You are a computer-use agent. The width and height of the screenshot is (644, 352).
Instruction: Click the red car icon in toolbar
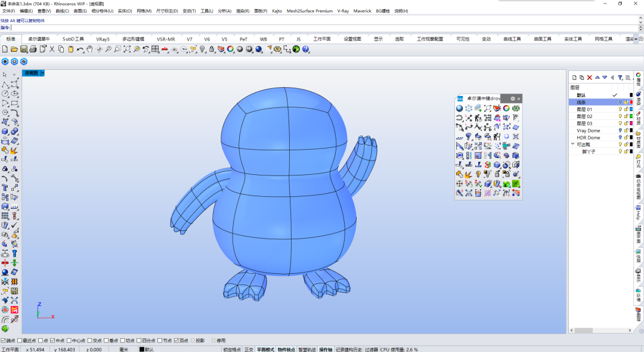tap(165, 50)
